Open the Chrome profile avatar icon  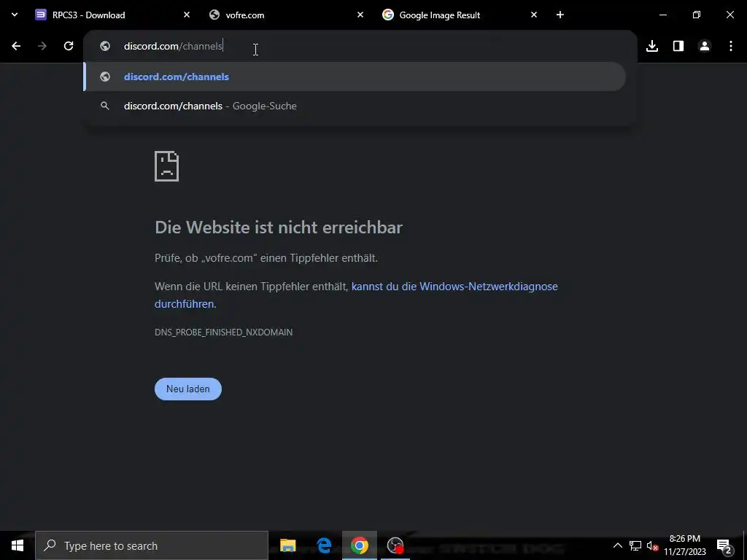click(x=705, y=46)
